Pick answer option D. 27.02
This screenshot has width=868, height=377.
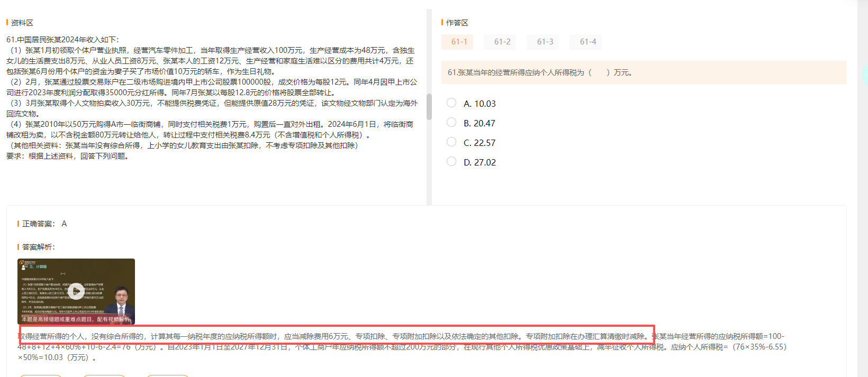coord(451,162)
